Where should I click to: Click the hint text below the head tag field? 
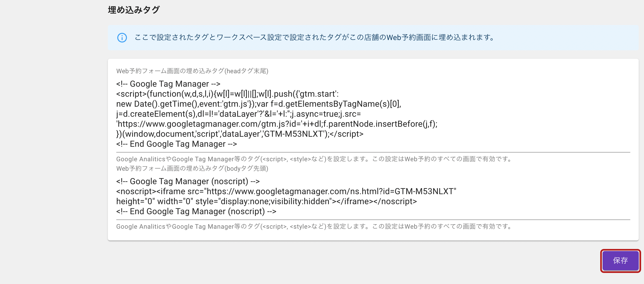click(314, 159)
